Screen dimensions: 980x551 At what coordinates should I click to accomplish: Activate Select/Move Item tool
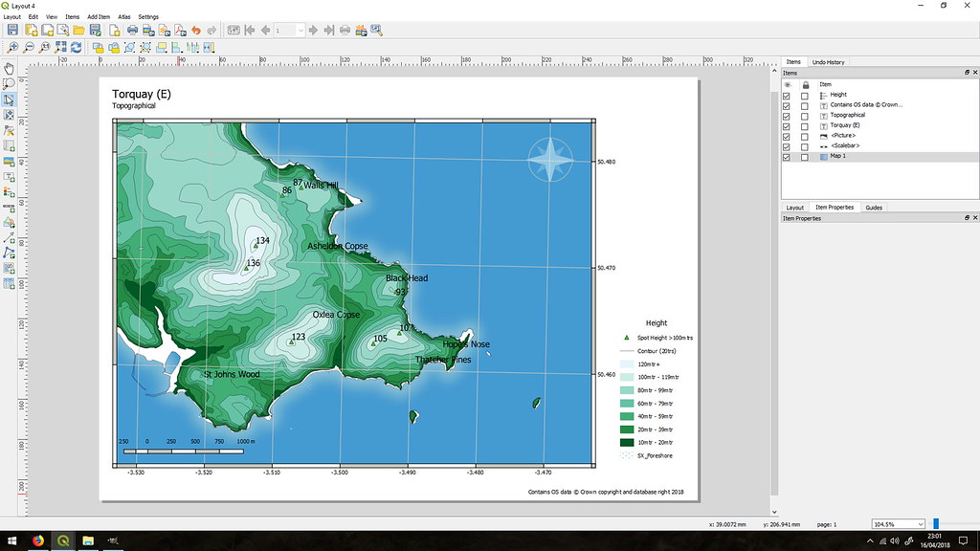pyautogui.click(x=9, y=99)
